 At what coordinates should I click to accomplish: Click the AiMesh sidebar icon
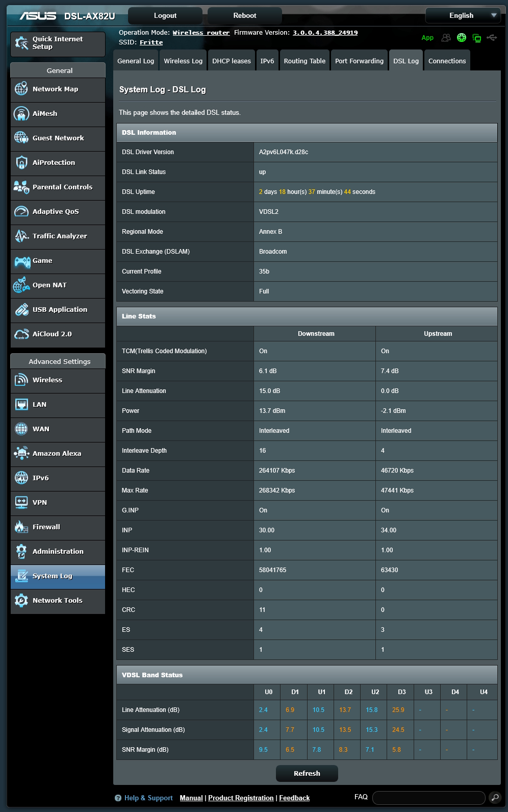click(x=21, y=113)
